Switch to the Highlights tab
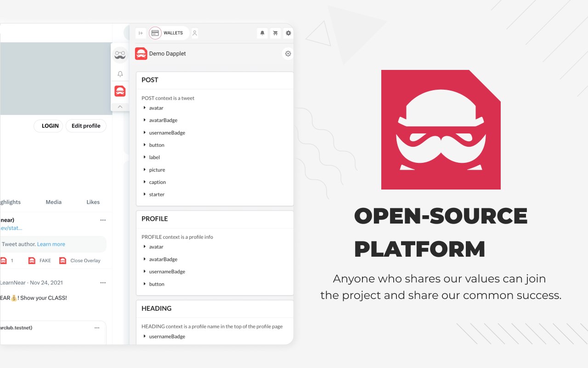Image resolution: width=588 pixels, height=368 pixels. (10, 202)
